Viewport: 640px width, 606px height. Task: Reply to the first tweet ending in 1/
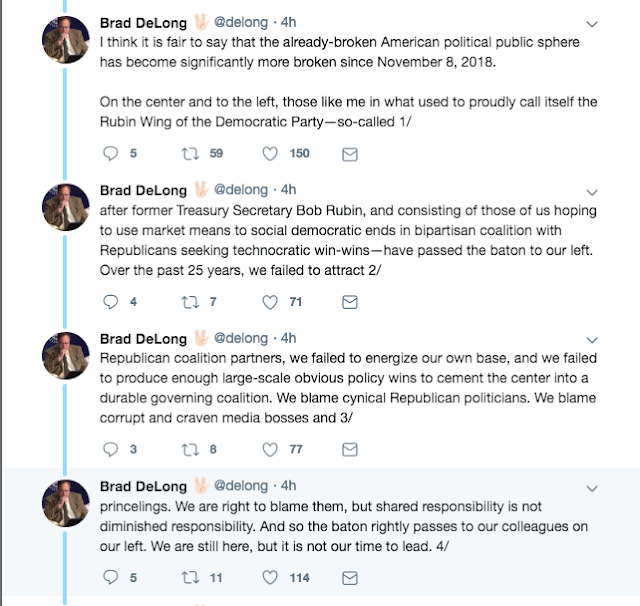[x=111, y=154]
